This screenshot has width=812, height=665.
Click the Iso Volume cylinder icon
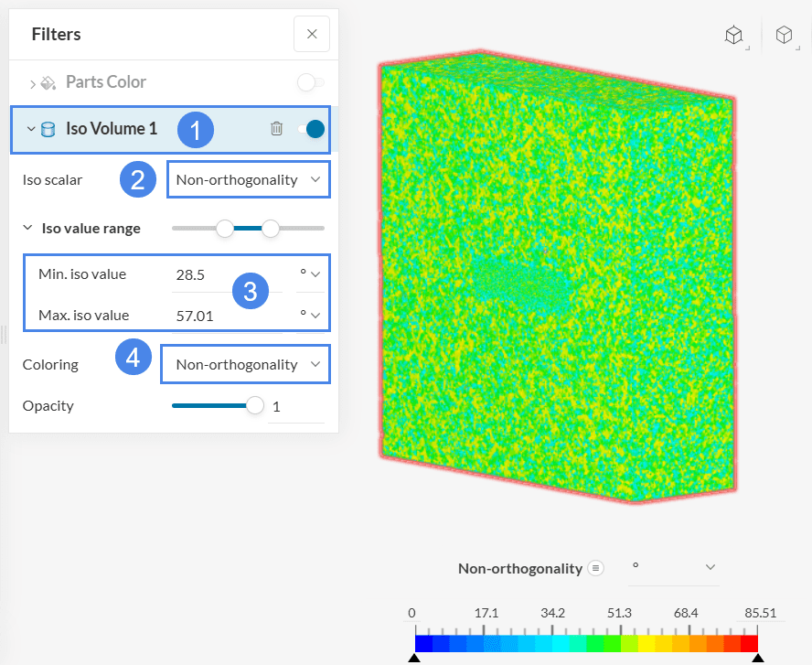(x=48, y=129)
